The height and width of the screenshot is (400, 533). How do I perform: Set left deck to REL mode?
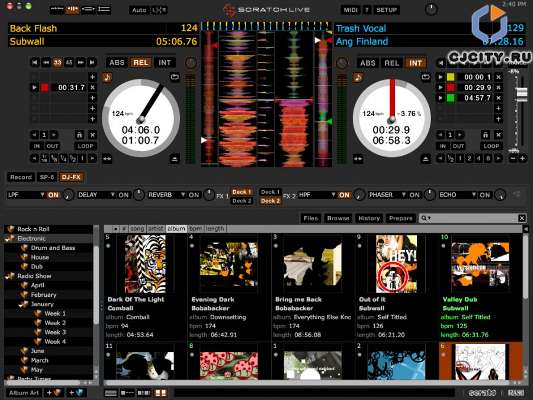141,63
